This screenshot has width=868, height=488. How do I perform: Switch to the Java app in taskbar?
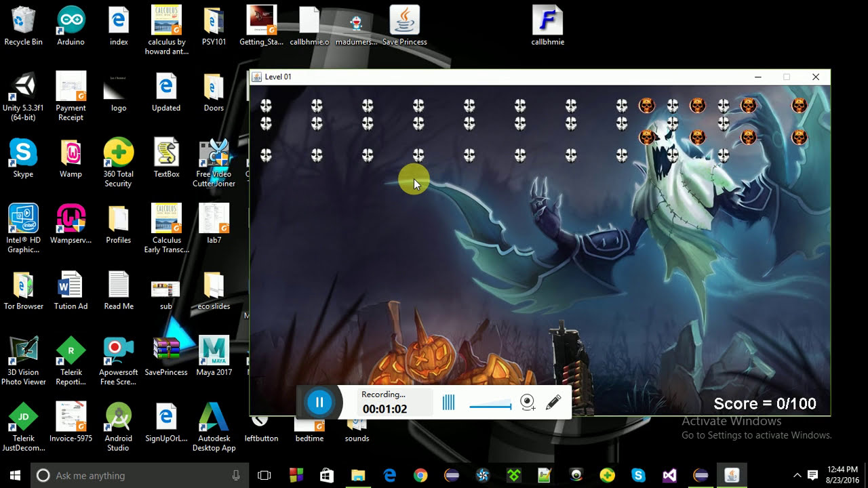(x=732, y=475)
